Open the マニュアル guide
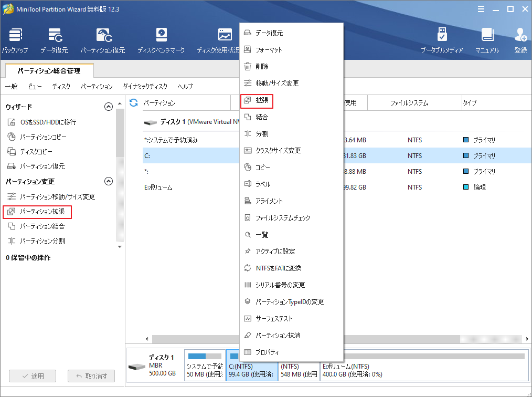This screenshot has width=532, height=397. (487, 40)
